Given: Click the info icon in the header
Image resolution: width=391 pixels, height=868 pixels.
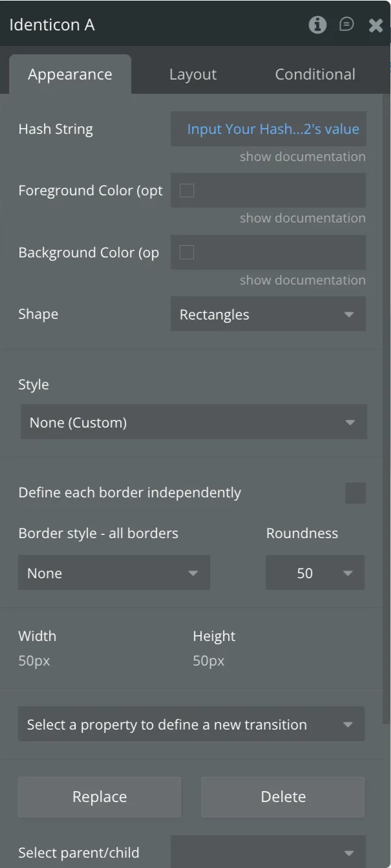Looking at the screenshot, I should (x=317, y=25).
